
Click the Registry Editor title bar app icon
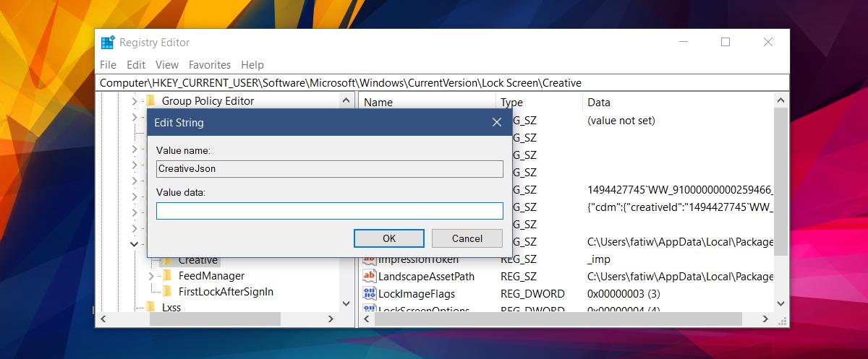pyautogui.click(x=108, y=42)
